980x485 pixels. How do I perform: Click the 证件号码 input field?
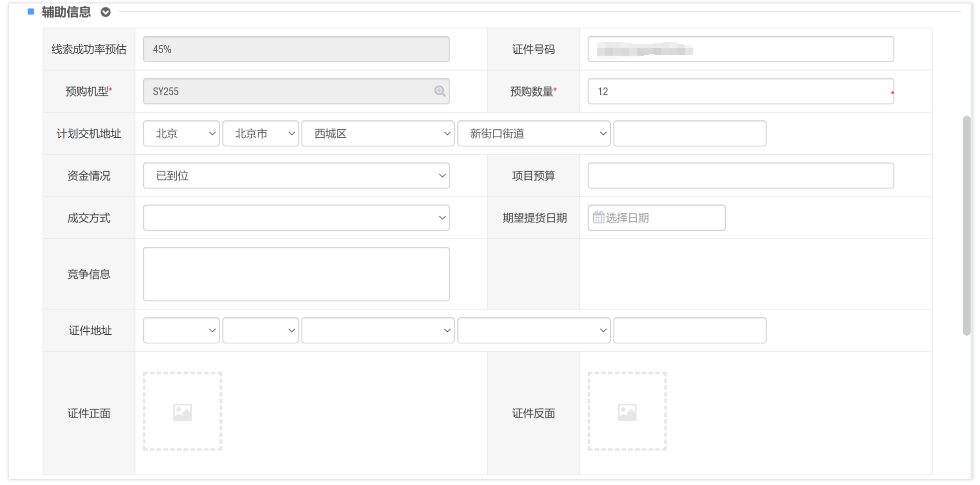(x=740, y=49)
